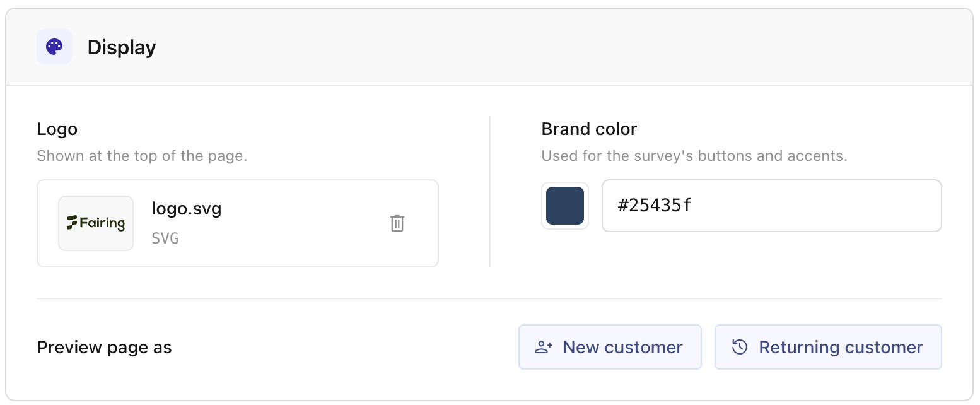The image size is (980, 405).
Task: Click the survey's buttons and accents description
Action: click(694, 156)
